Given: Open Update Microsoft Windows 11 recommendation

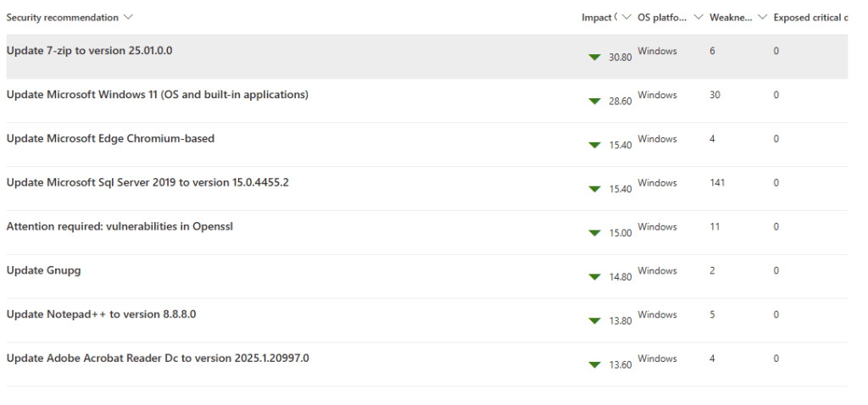Looking at the screenshot, I should [x=157, y=95].
